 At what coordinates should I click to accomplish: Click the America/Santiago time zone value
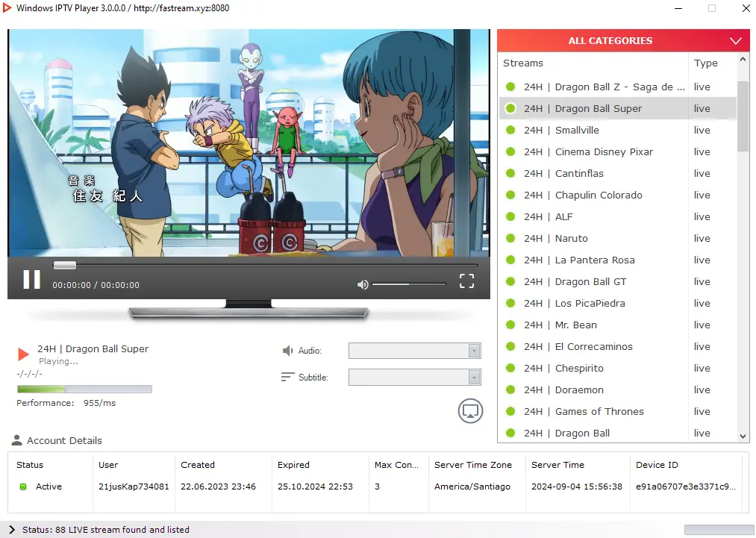472,487
